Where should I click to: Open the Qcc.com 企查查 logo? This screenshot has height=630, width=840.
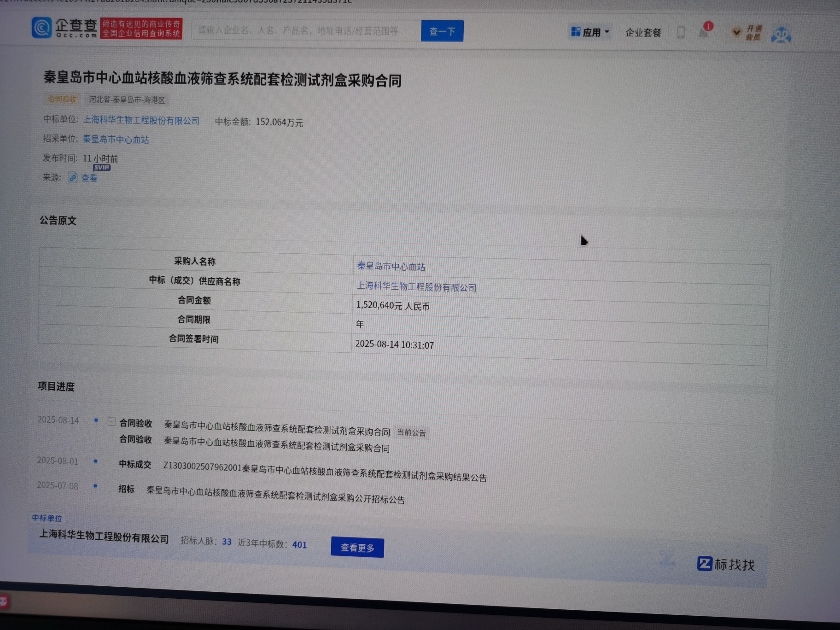[x=65, y=28]
